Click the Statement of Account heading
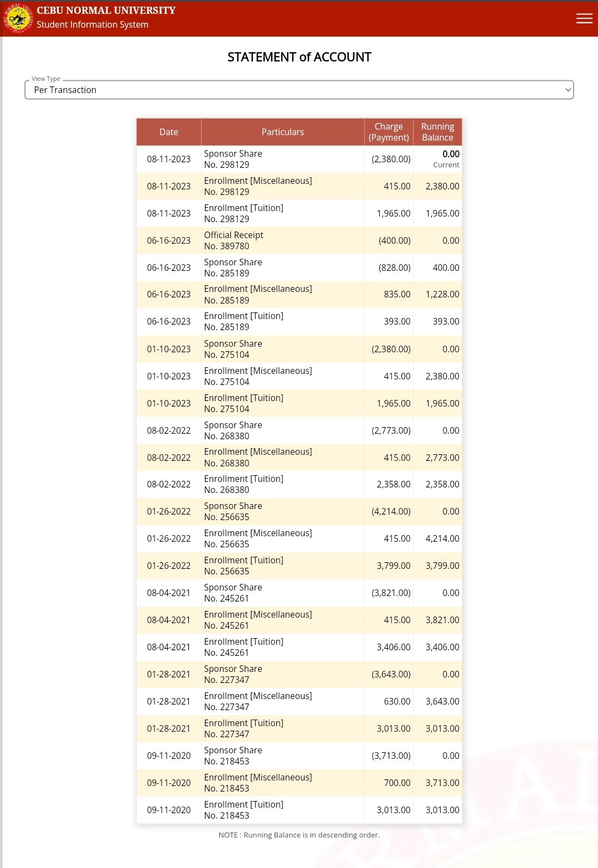The width and height of the screenshot is (598, 868). (x=299, y=57)
